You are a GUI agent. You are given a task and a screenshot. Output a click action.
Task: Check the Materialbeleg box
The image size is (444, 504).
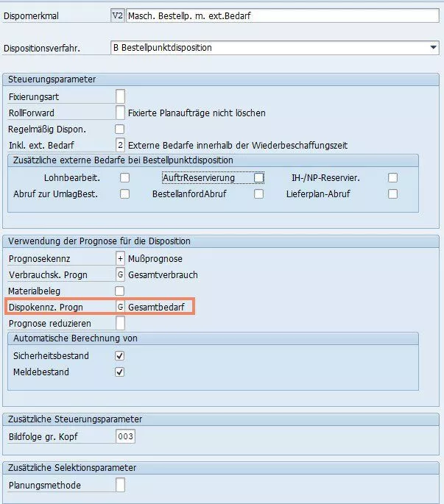pyautogui.click(x=120, y=291)
